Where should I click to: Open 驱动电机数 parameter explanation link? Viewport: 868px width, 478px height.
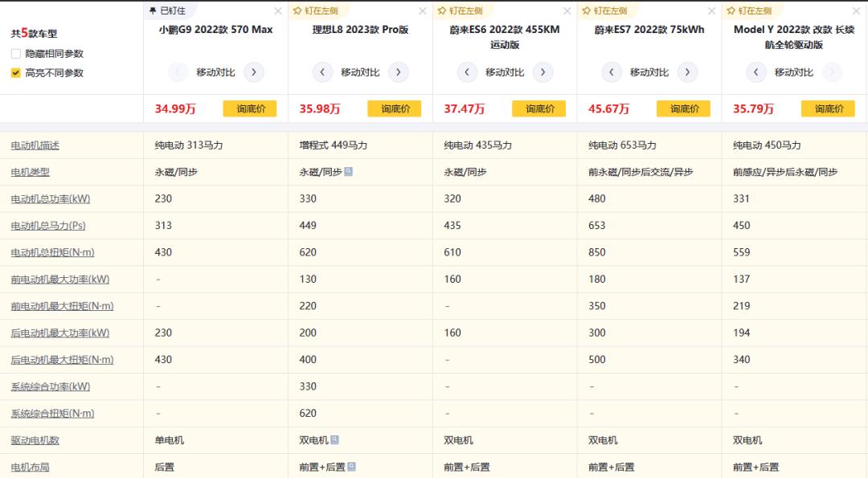point(35,440)
